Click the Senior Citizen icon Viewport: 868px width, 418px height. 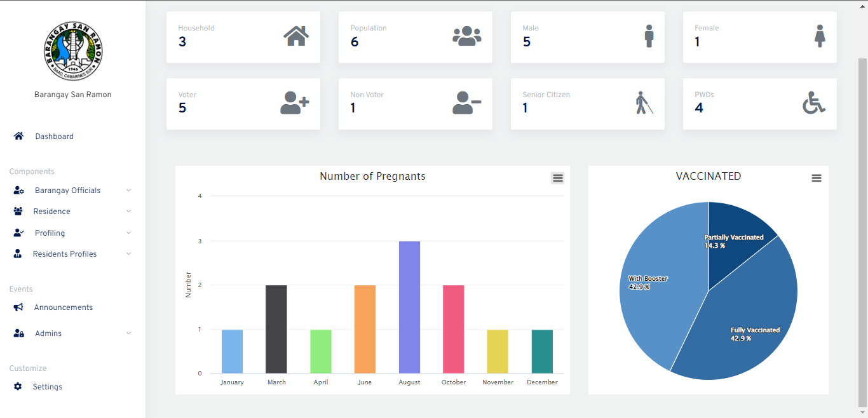tap(644, 103)
